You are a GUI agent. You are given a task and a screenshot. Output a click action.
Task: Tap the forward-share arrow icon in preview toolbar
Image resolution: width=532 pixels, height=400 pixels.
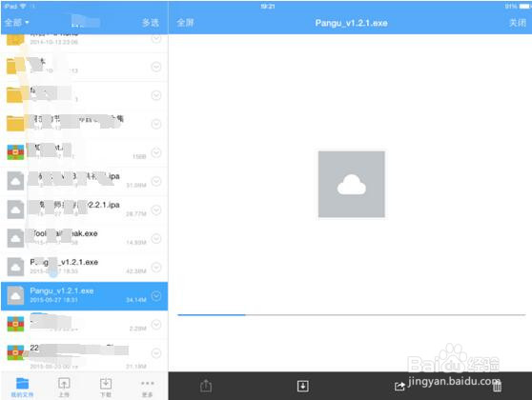coord(399,386)
